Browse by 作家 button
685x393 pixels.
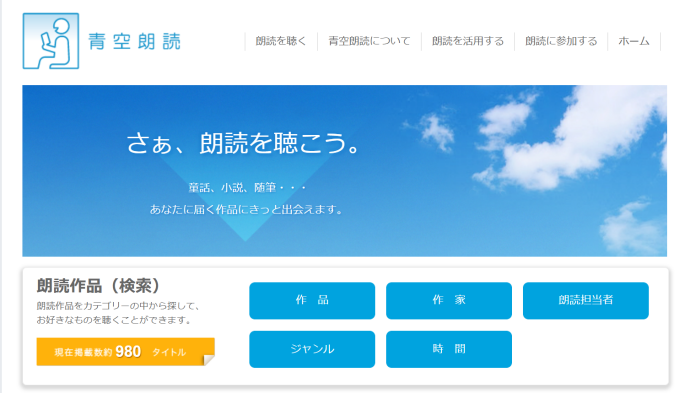pos(449,300)
